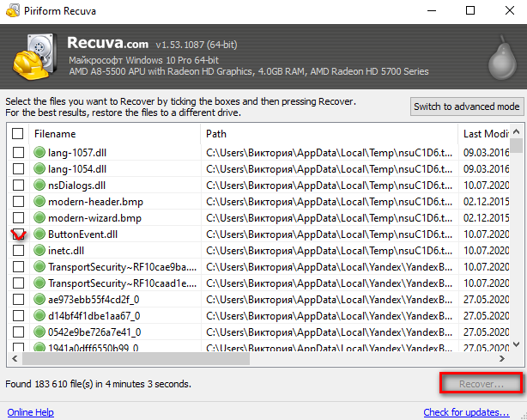Click the horizontal scrollbar left arrow
527x420 pixels.
[15, 358]
